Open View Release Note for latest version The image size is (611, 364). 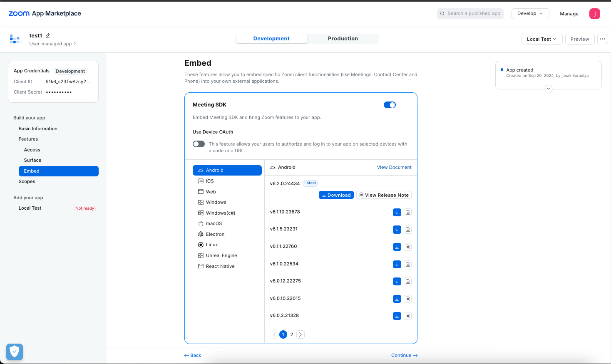tap(384, 195)
